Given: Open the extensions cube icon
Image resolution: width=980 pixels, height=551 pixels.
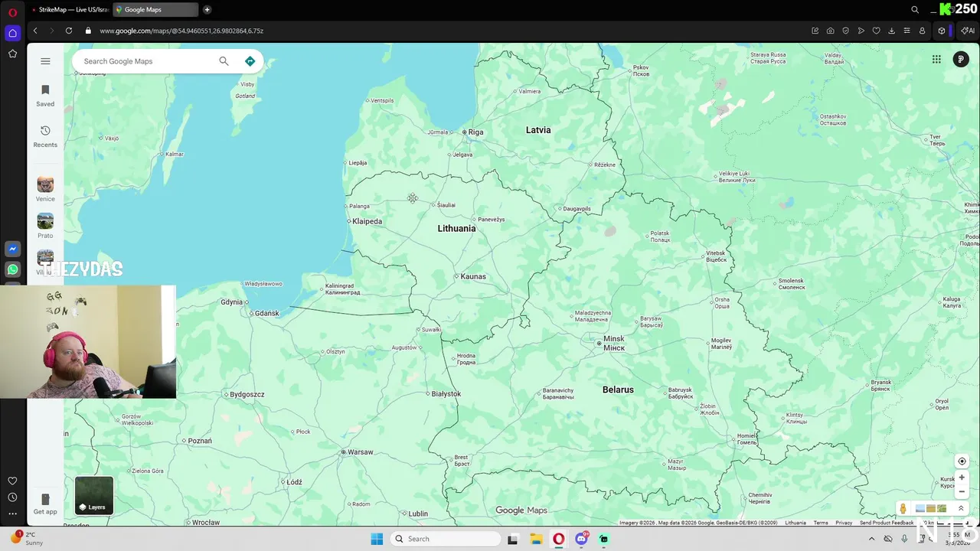Looking at the screenshot, I should 942,31.
